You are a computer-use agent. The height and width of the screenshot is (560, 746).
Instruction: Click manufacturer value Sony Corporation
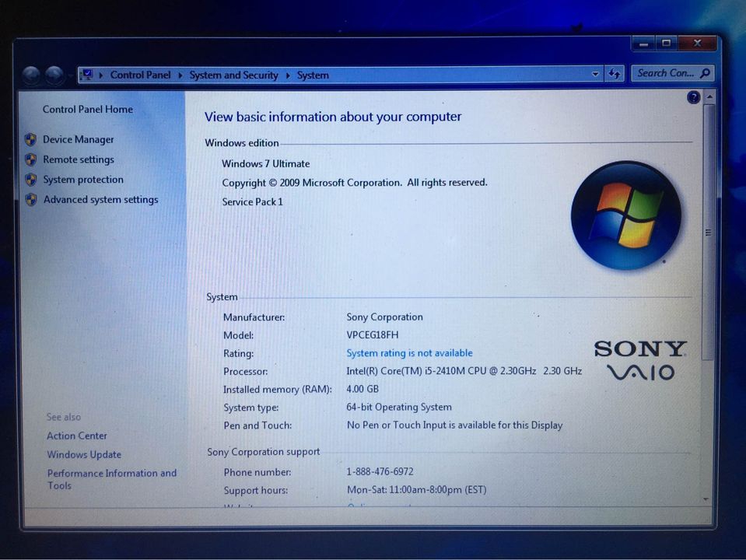coord(385,317)
